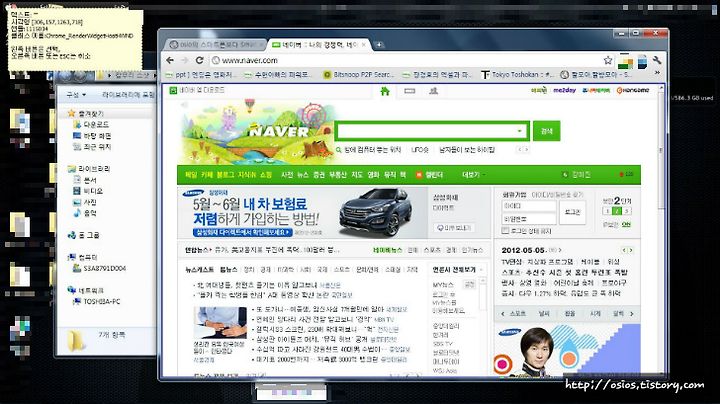Reload the Naver page
Image resolution: width=720 pixels, height=404 pixels.
click(199, 60)
